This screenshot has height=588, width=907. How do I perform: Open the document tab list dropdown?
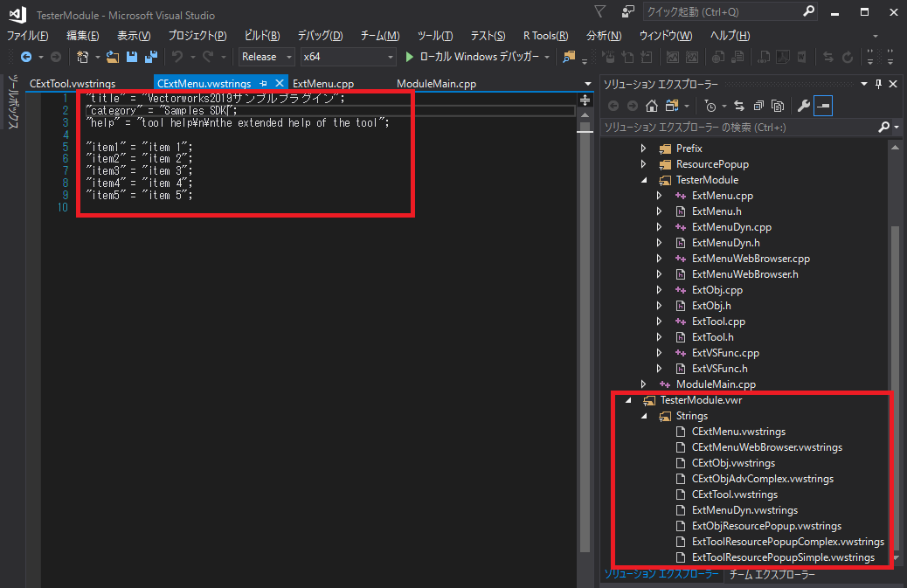tap(588, 84)
